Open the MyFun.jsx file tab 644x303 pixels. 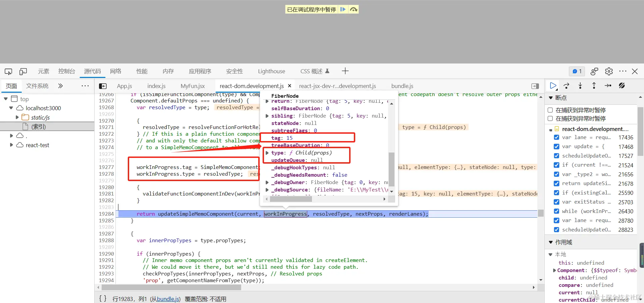(x=193, y=86)
